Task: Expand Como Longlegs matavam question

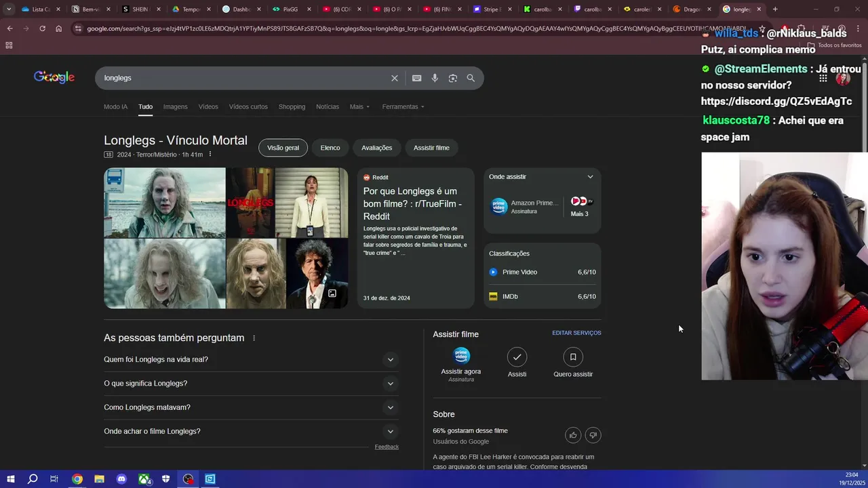Action: point(250,407)
